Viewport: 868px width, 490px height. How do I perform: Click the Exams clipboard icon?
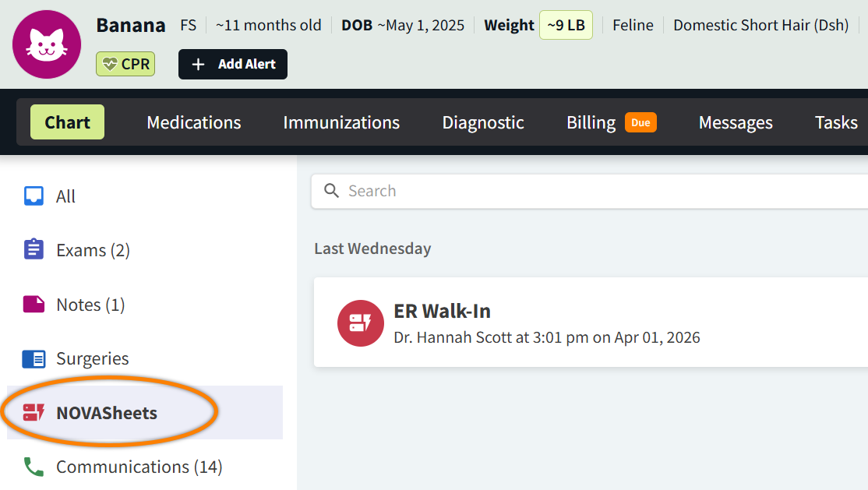(x=34, y=250)
